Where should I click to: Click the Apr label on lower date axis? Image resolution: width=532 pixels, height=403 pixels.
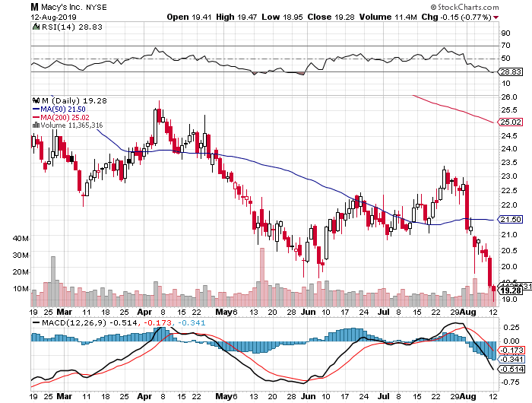coord(144,396)
